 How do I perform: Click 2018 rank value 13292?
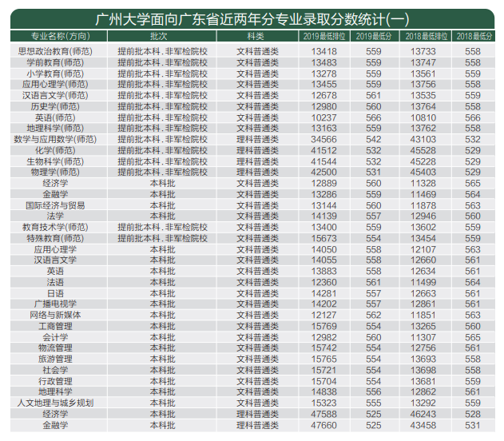coord(423,403)
